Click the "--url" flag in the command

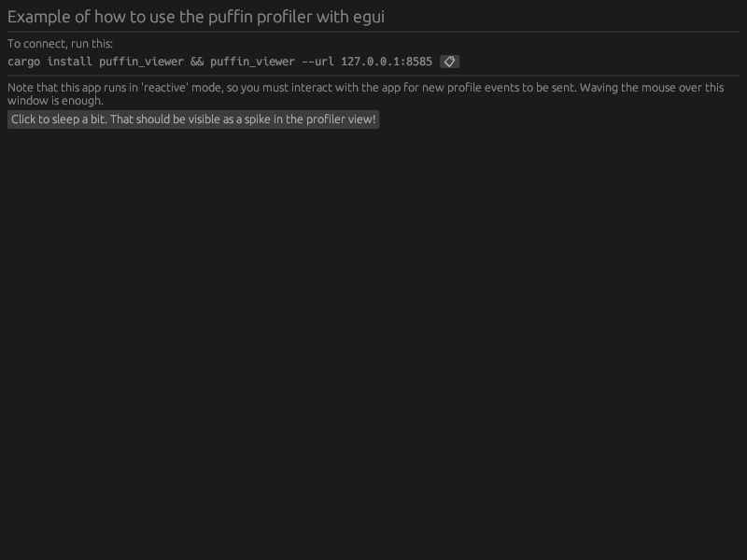[317, 62]
